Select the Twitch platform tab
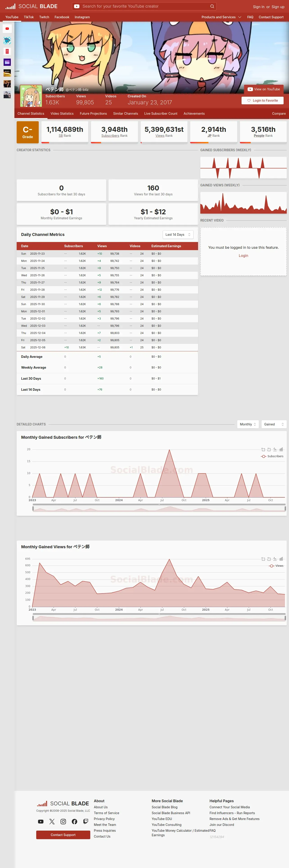Viewport: 289px width, 868px height. 44,17
